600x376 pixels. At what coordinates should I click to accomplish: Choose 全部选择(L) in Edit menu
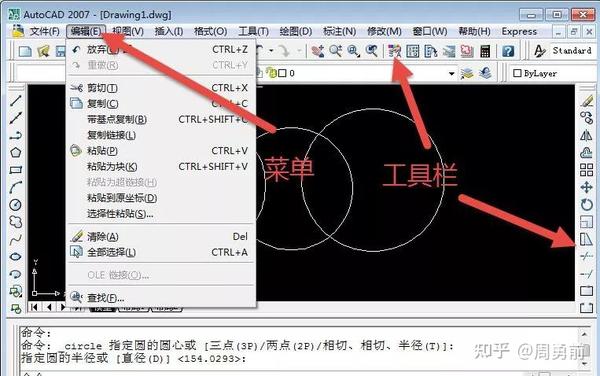[x=161, y=252]
